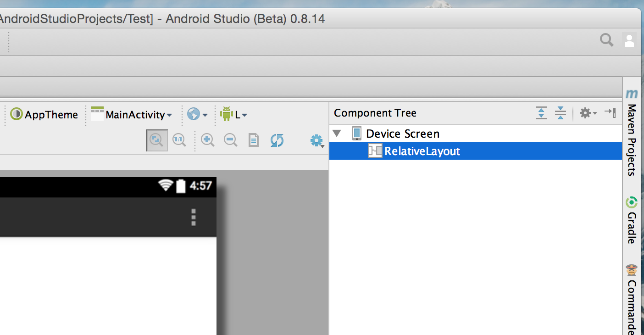Open the designer settings gear menu
The height and width of the screenshot is (335, 644).
(x=317, y=140)
